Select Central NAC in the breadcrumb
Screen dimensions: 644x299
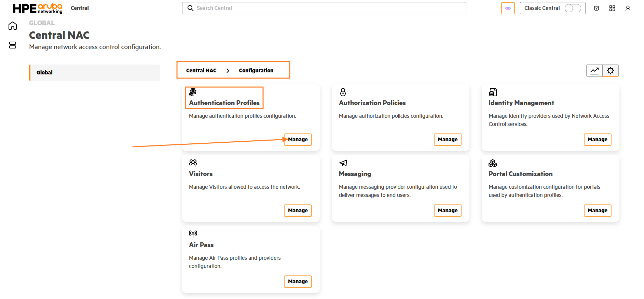(201, 71)
